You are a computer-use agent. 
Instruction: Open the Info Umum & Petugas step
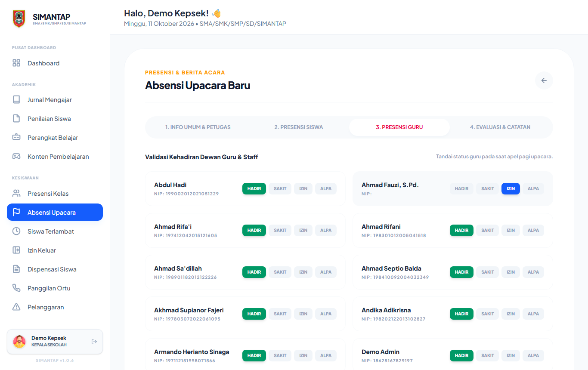[x=198, y=127]
